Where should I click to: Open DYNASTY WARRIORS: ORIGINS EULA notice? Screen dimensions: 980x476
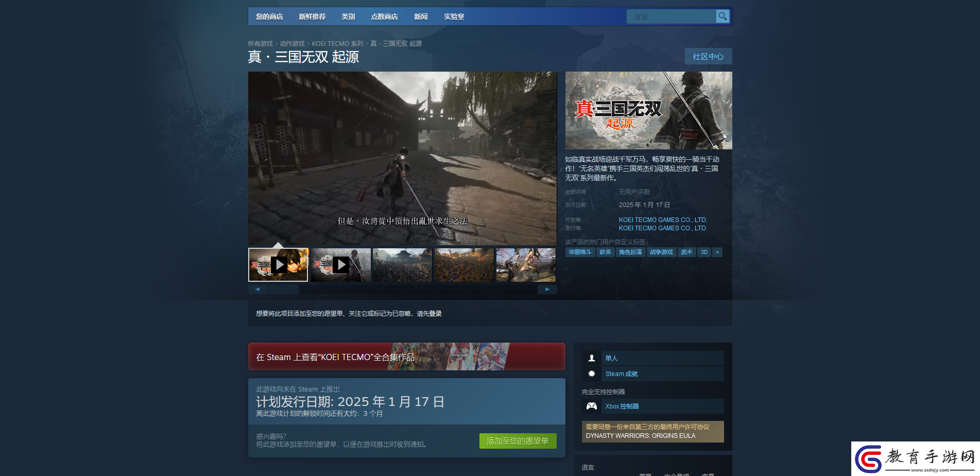652,432
